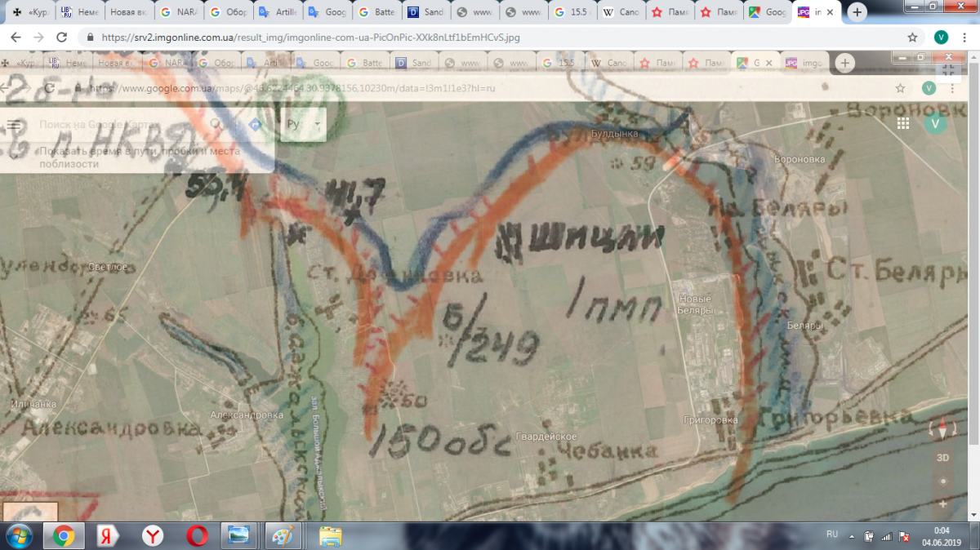The height and width of the screenshot is (550, 980).
Task: Switch to the Sand tab
Action: tap(423, 13)
